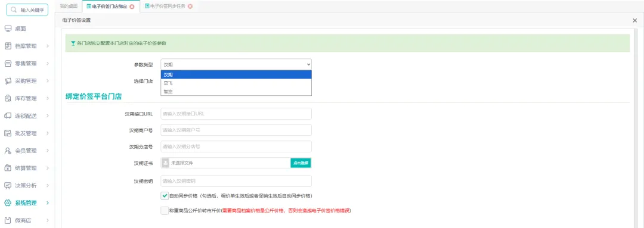Switch to the 电子价签同步任务 tab
Image resolution: width=644 pixels, height=228 pixels.
[x=168, y=7]
